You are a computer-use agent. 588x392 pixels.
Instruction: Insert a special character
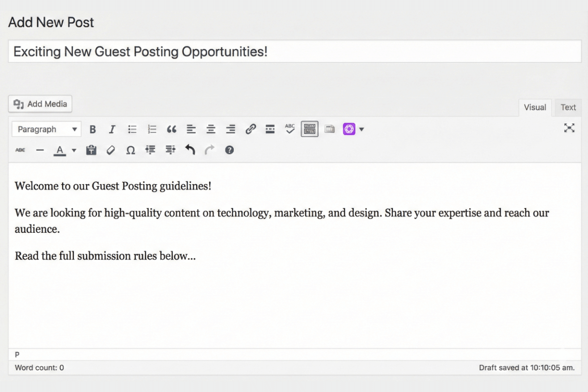[x=131, y=150]
